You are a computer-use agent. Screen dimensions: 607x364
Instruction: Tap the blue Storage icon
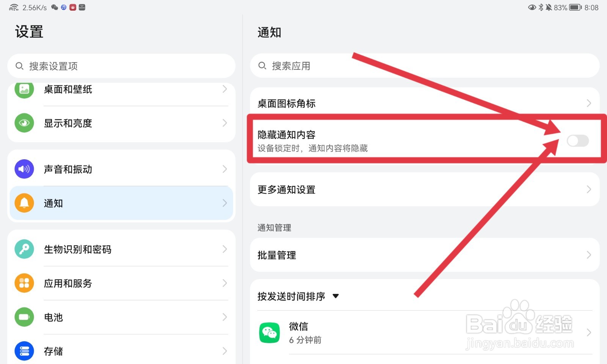click(24, 351)
